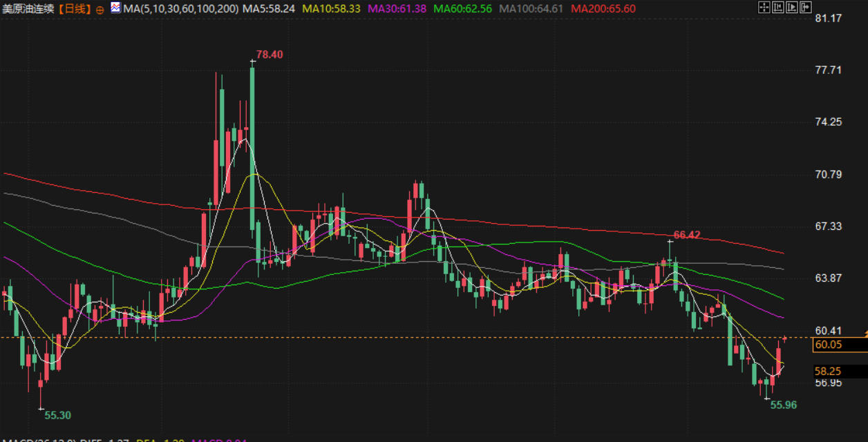868x442 pixels.
Task: Click the green MA60:62.56 legend value
Action: (463, 9)
